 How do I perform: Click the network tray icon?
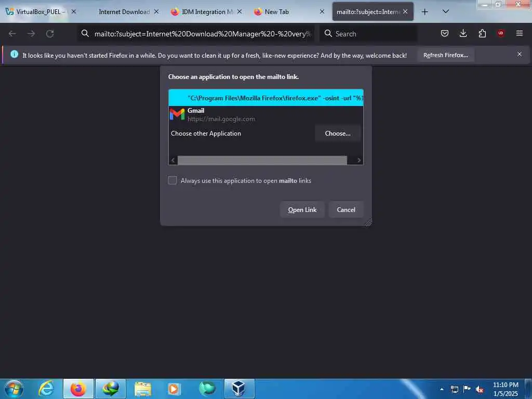point(454,389)
